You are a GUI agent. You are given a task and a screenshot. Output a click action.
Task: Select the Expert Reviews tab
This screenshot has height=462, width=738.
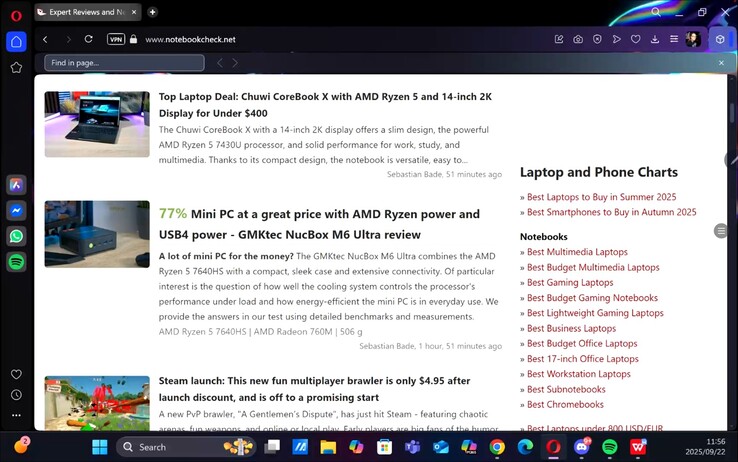(87, 12)
